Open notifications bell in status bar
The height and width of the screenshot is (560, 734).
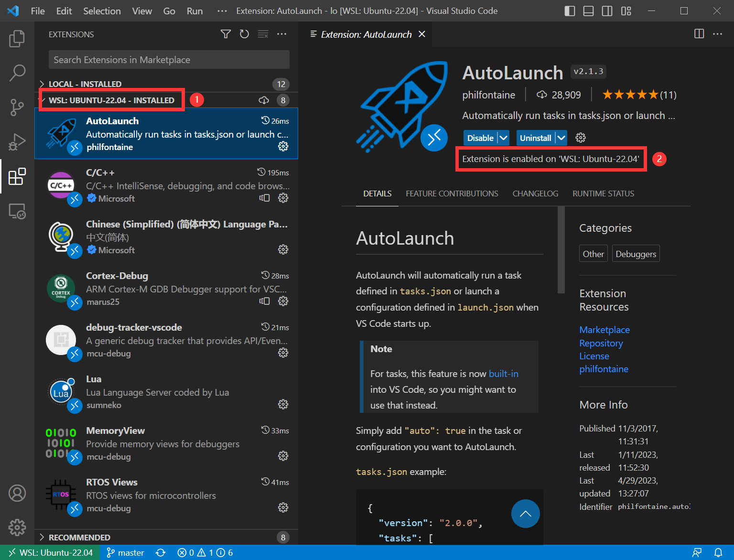pos(718,552)
